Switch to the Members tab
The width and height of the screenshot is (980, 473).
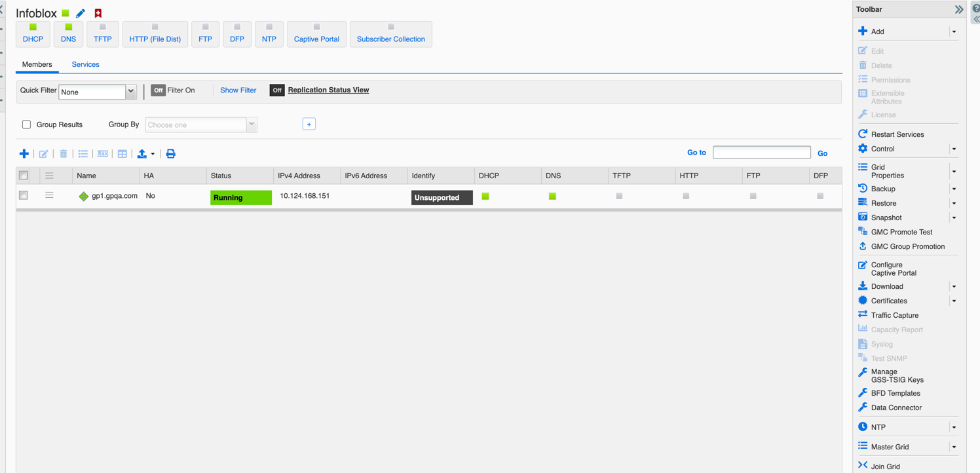coord(37,64)
